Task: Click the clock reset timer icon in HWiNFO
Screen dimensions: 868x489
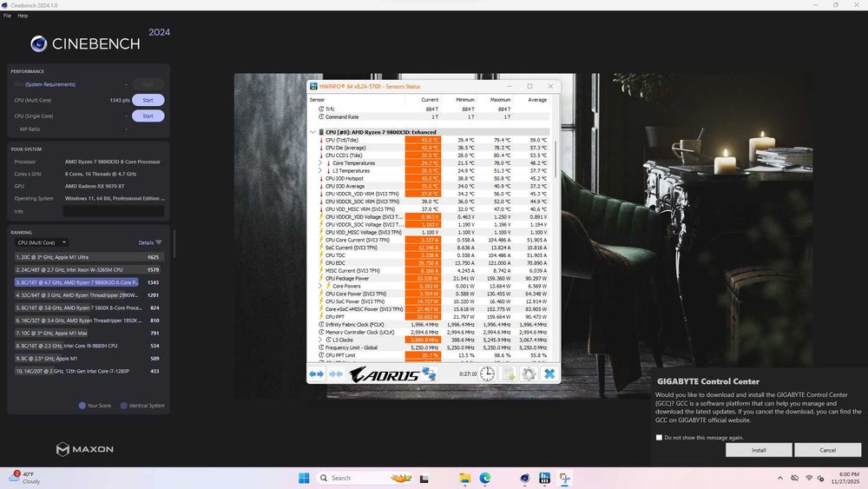Action: click(x=487, y=373)
